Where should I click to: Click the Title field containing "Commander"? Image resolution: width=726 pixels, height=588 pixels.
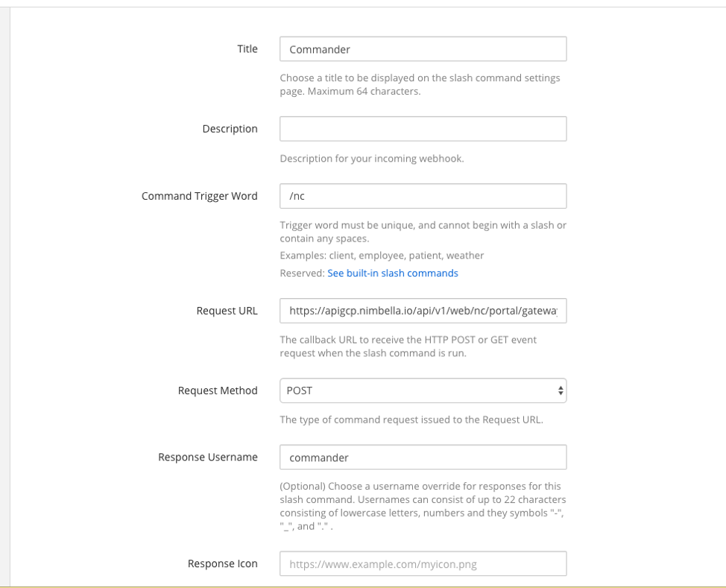pos(423,49)
